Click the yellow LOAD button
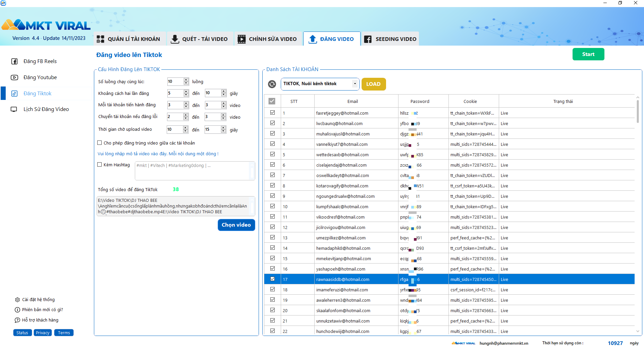This screenshot has width=644, height=347. 374,84
